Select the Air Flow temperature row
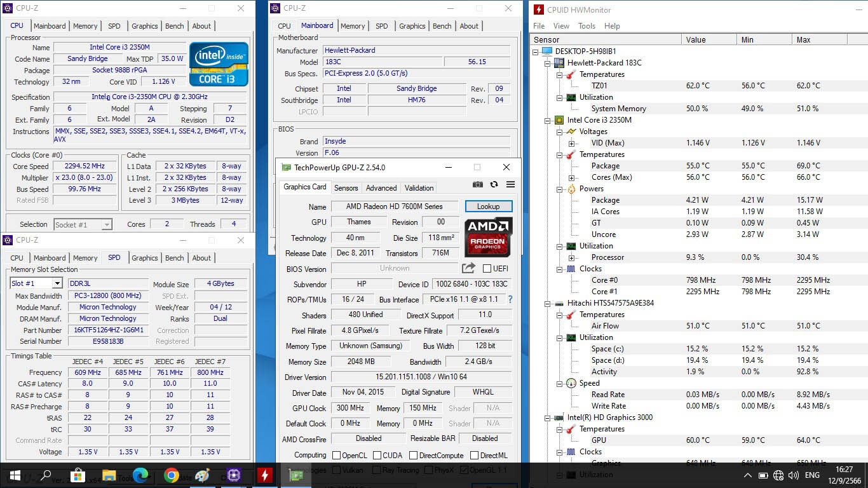Image resolution: width=868 pixels, height=488 pixels. tap(699, 326)
